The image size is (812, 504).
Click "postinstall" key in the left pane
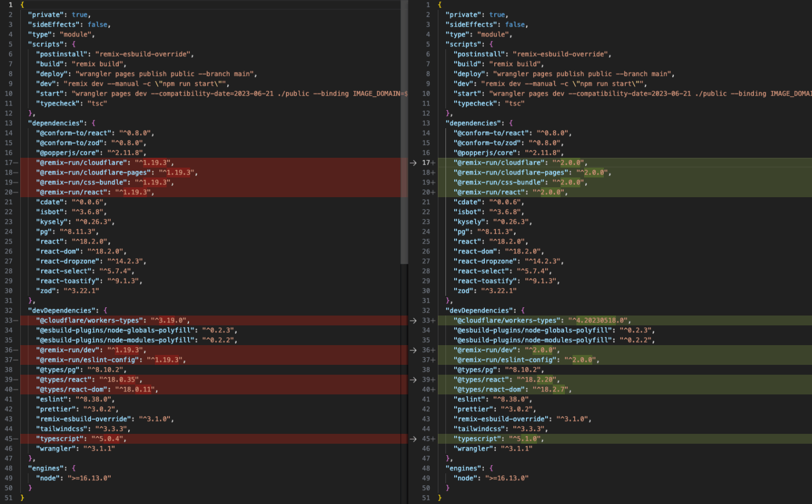tap(61, 55)
